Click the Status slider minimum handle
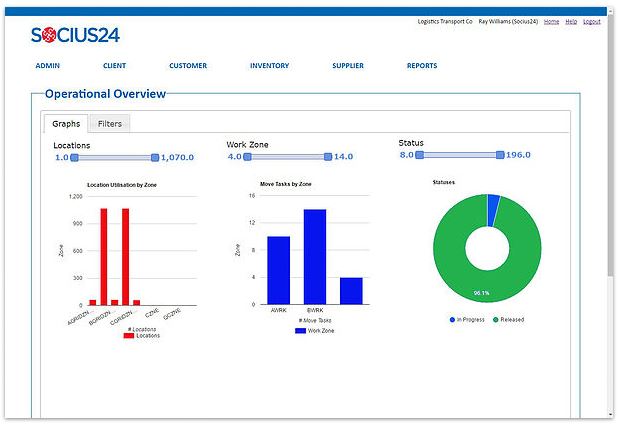 pos(419,155)
